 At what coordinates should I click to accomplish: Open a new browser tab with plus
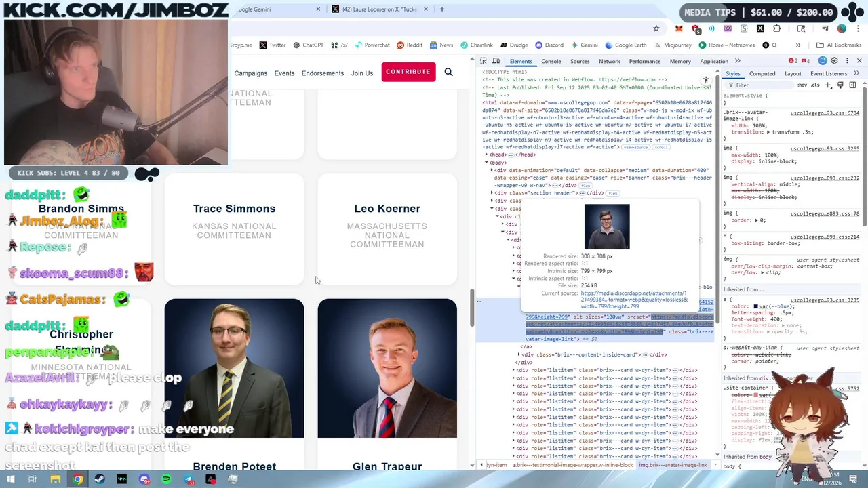click(441, 9)
